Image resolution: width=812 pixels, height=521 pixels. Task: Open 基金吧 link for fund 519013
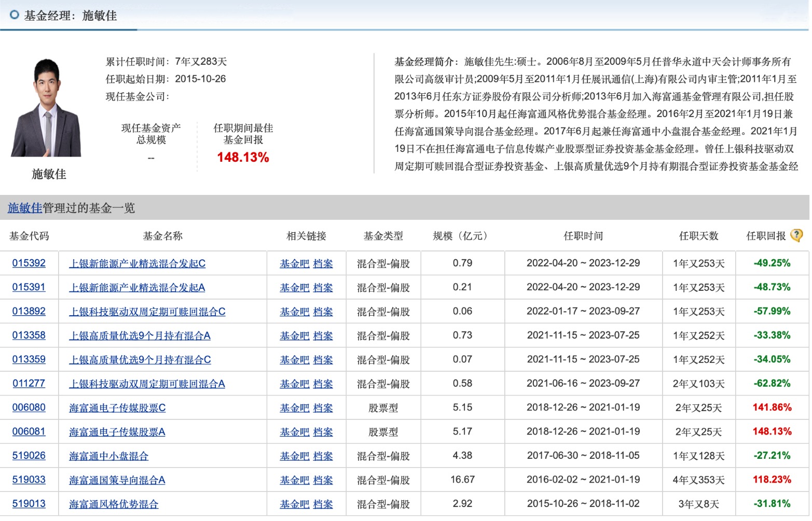295,504
